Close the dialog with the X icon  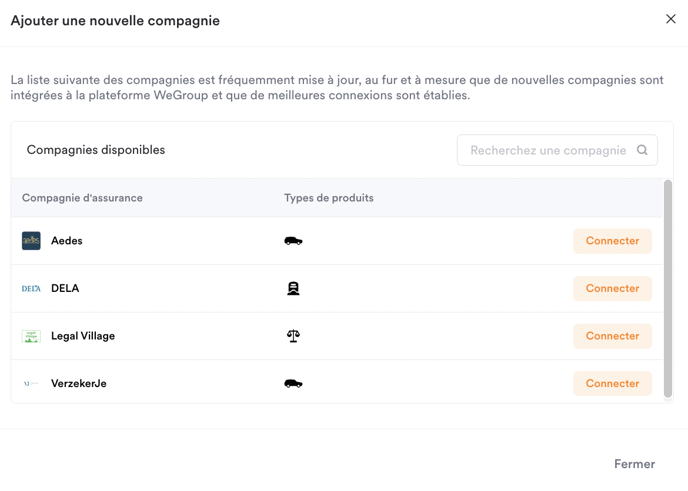[x=670, y=19]
